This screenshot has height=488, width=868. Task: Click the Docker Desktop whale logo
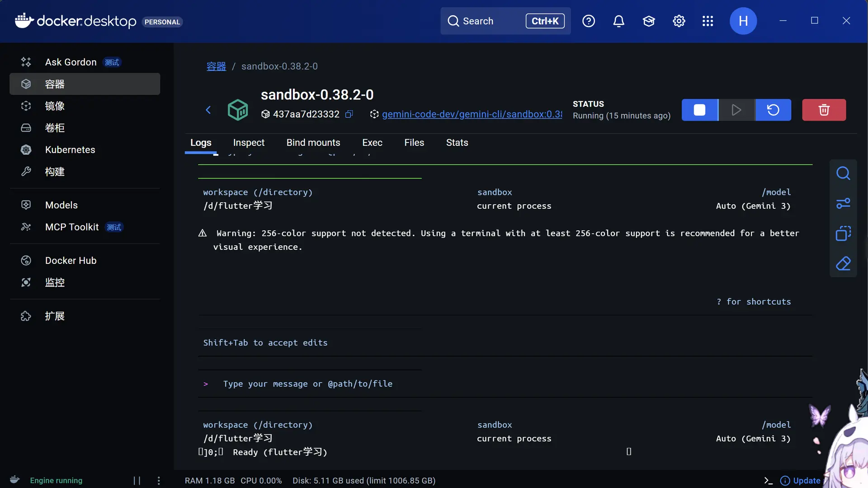click(x=24, y=20)
